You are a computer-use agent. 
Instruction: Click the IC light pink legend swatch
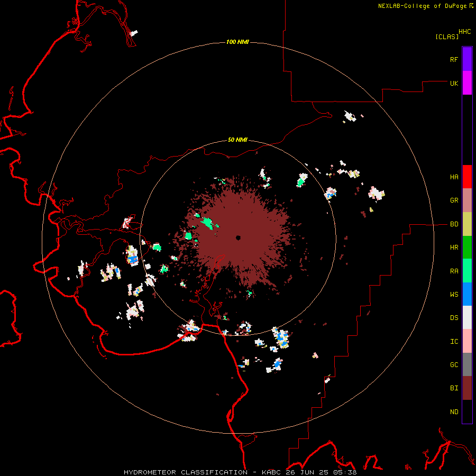[x=467, y=341]
